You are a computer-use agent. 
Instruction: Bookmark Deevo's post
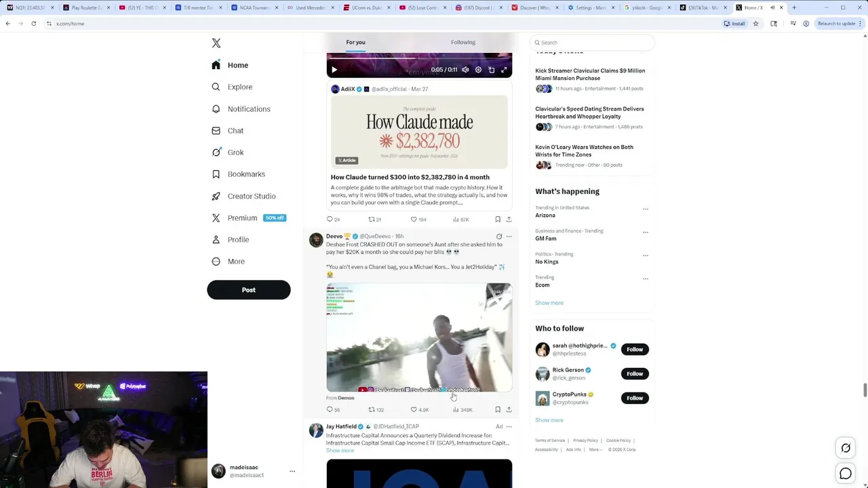tap(498, 409)
